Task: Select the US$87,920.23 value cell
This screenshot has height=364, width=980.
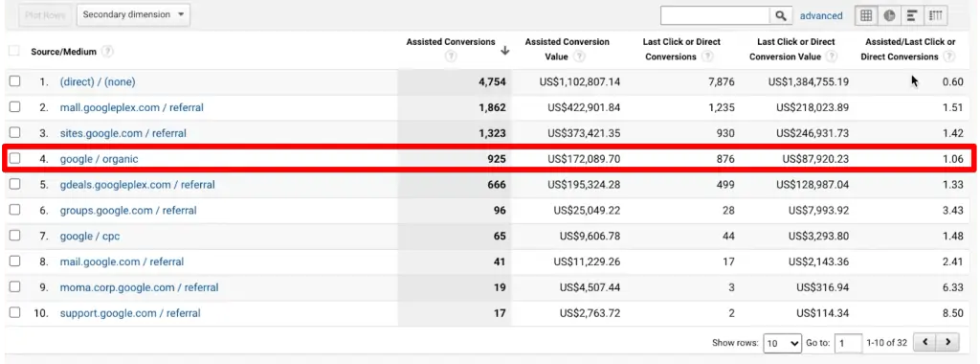Action: (x=815, y=159)
